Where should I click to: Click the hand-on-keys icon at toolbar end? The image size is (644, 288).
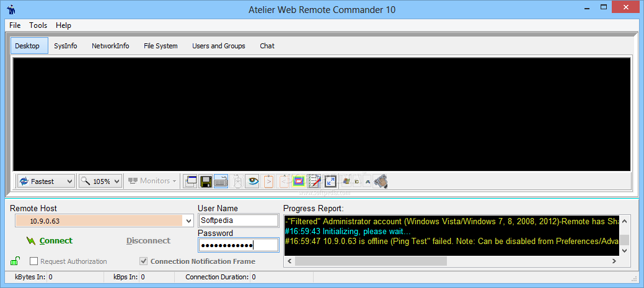[x=381, y=181]
